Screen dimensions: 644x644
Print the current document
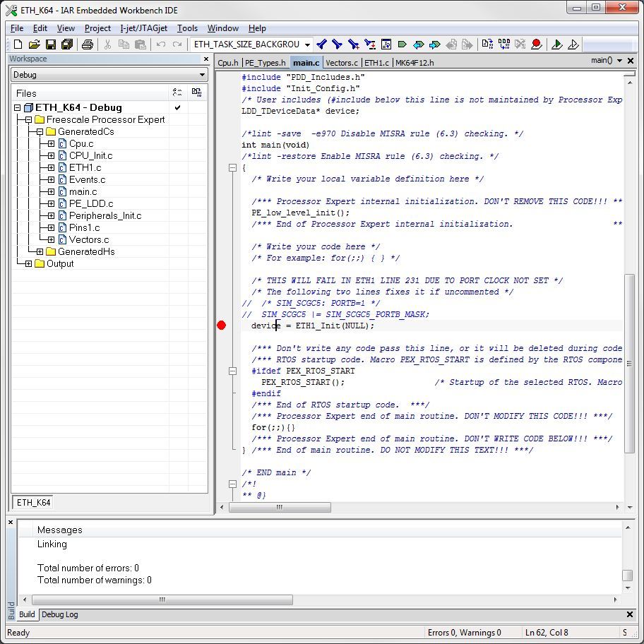point(87,44)
